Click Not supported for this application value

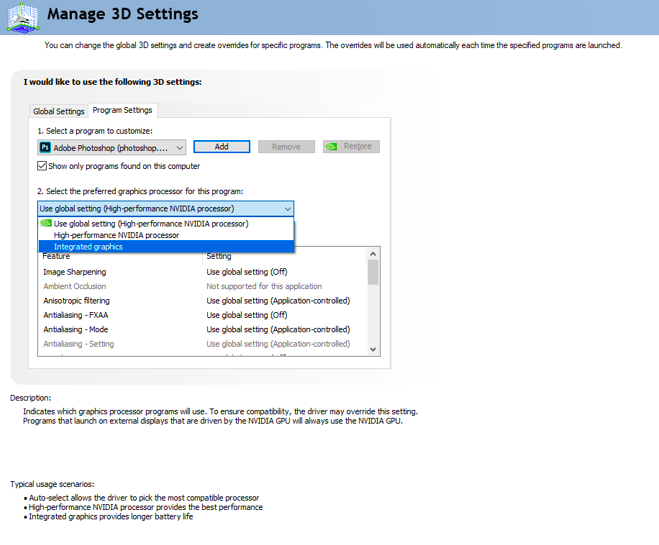pyautogui.click(x=264, y=286)
